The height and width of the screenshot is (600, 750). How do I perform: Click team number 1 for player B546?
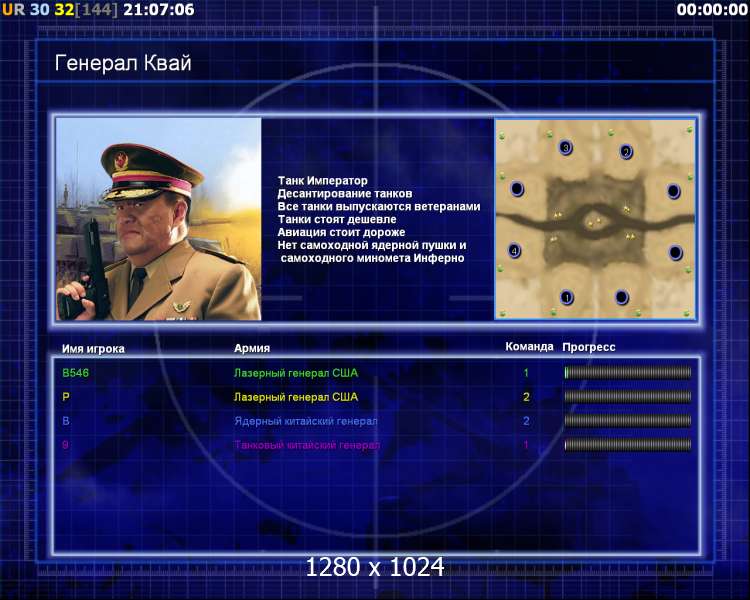click(526, 373)
